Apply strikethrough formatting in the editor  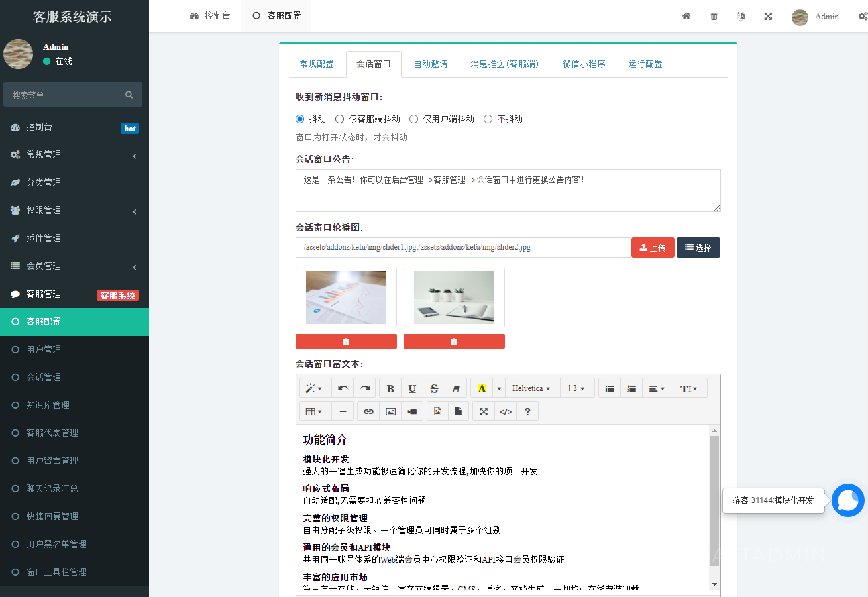pyautogui.click(x=433, y=388)
